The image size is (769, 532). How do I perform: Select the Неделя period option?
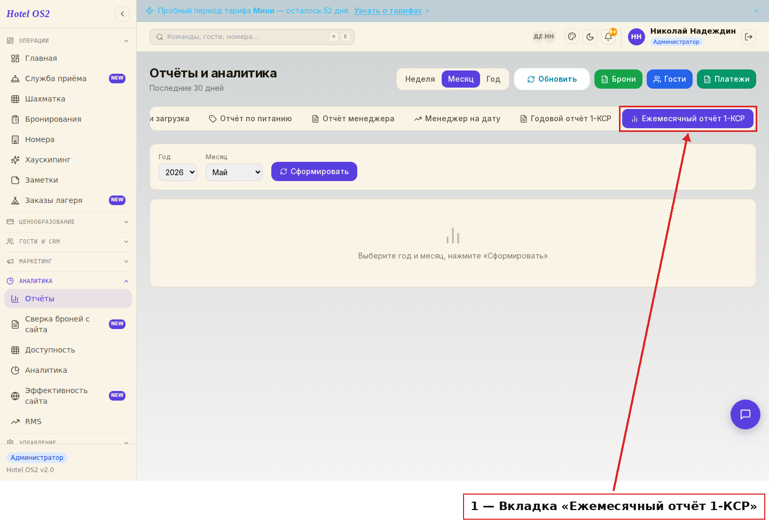click(x=420, y=79)
